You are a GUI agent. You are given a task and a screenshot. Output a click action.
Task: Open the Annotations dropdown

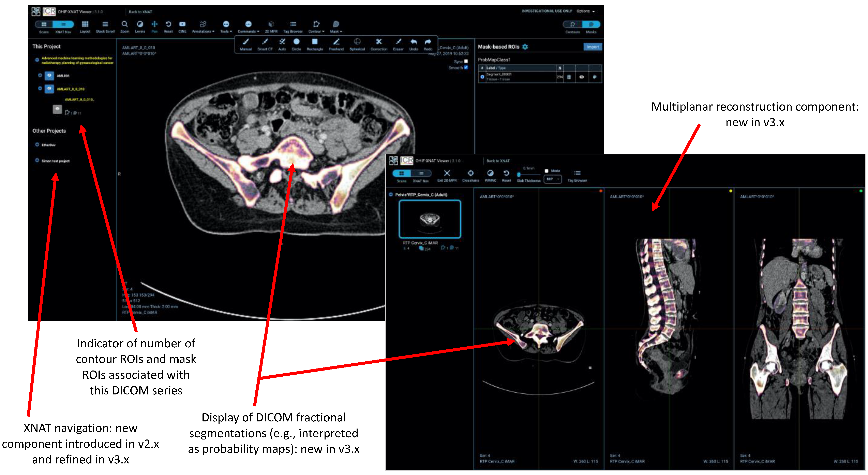click(x=203, y=27)
